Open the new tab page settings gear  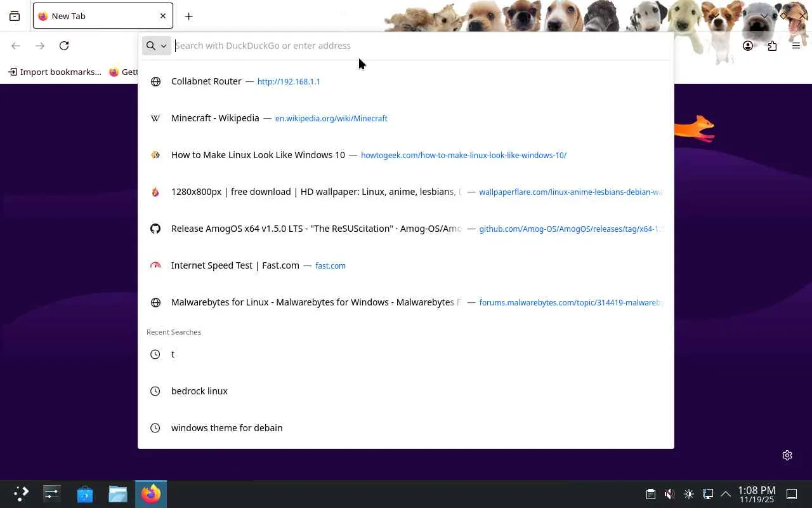(787, 455)
